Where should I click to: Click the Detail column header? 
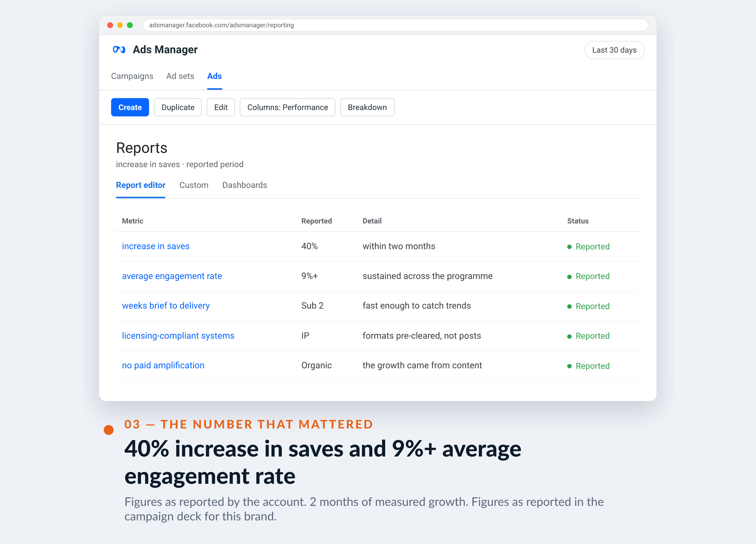[372, 221]
